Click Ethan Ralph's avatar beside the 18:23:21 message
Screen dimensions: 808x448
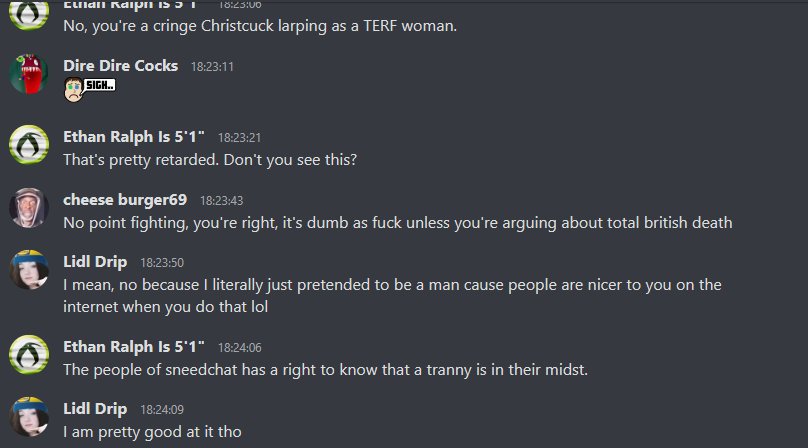[x=29, y=145]
